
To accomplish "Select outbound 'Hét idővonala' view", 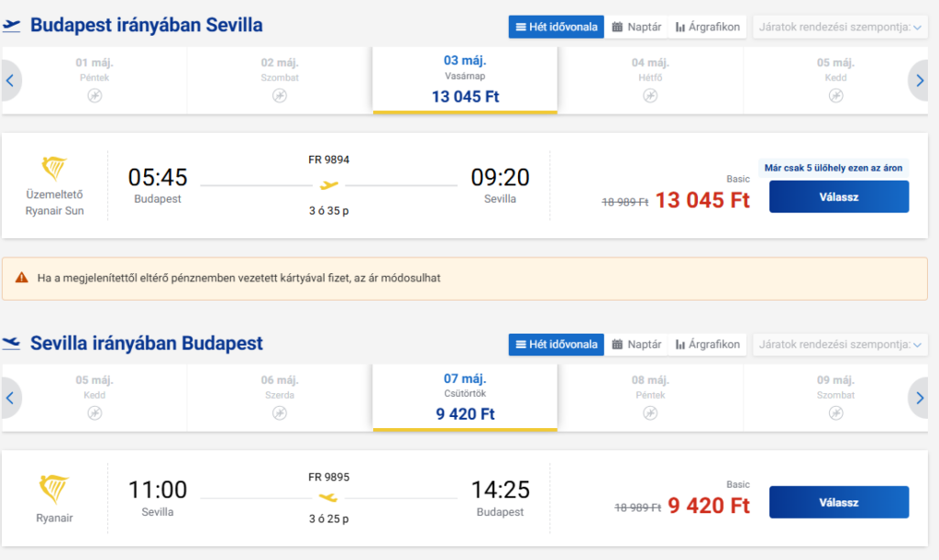I will (x=557, y=27).
